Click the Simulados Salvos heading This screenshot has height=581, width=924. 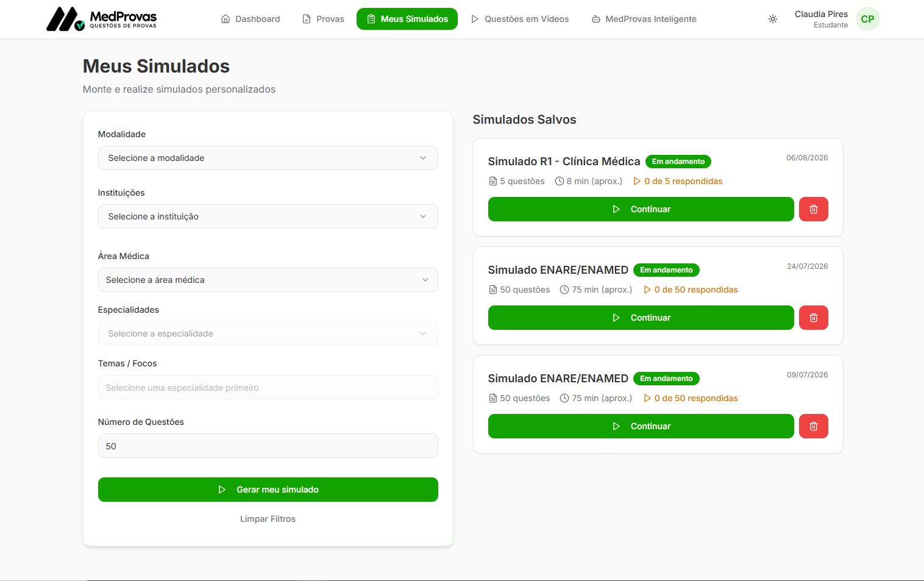(525, 119)
